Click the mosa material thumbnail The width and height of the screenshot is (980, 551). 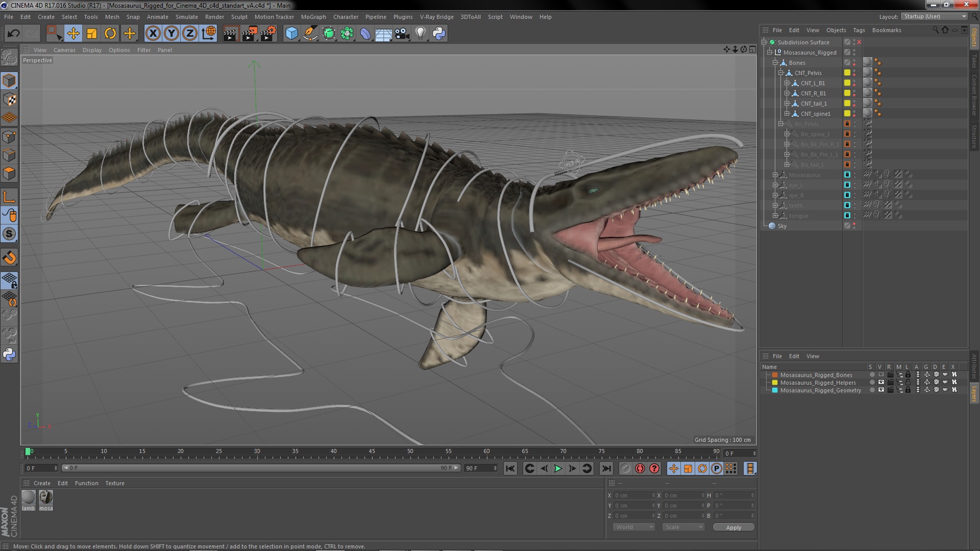click(x=45, y=497)
